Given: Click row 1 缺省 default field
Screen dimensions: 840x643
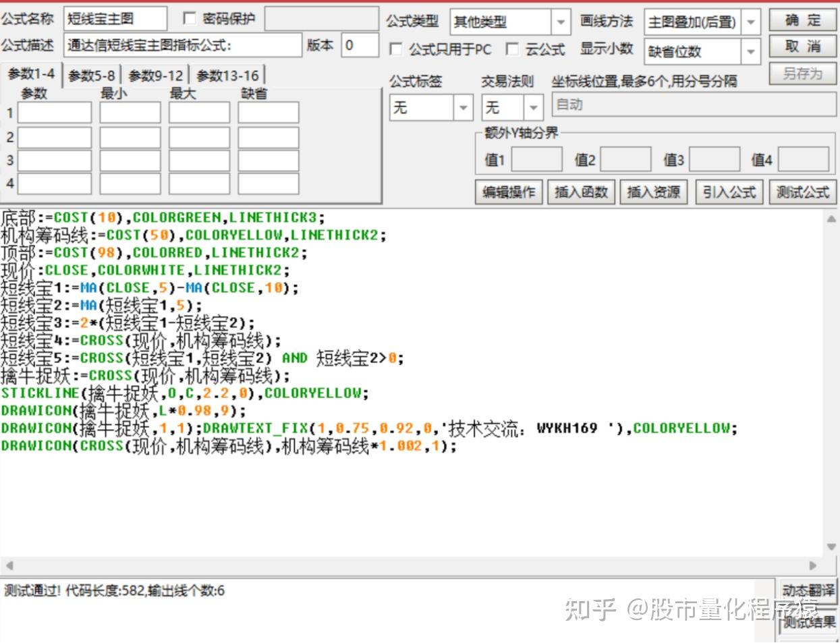Looking at the screenshot, I should (269, 113).
